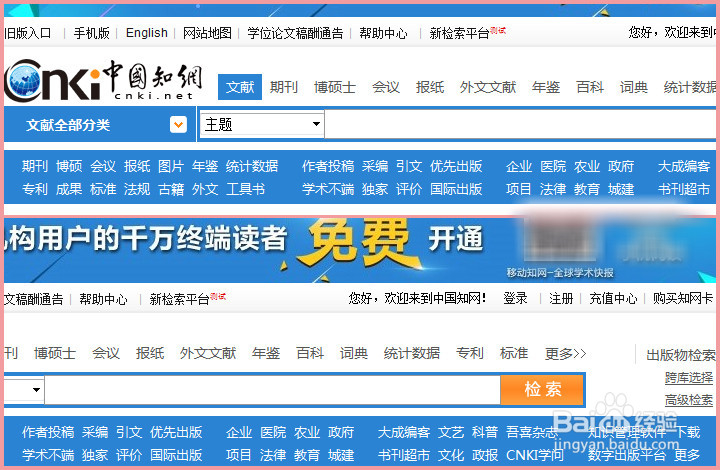Viewport: 720px width, 470px height.
Task: Open the 主题 search field dropdown
Action: click(x=262, y=124)
